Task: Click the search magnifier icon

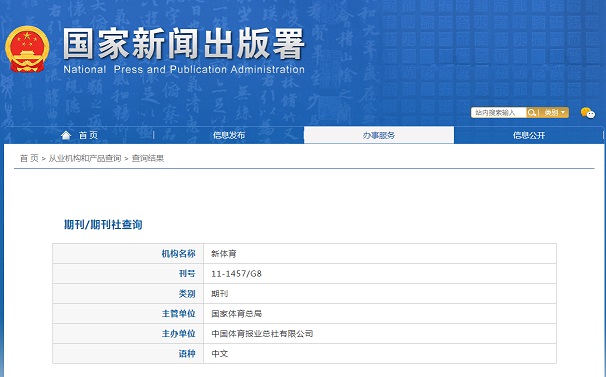Action: (x=532, y=113)
